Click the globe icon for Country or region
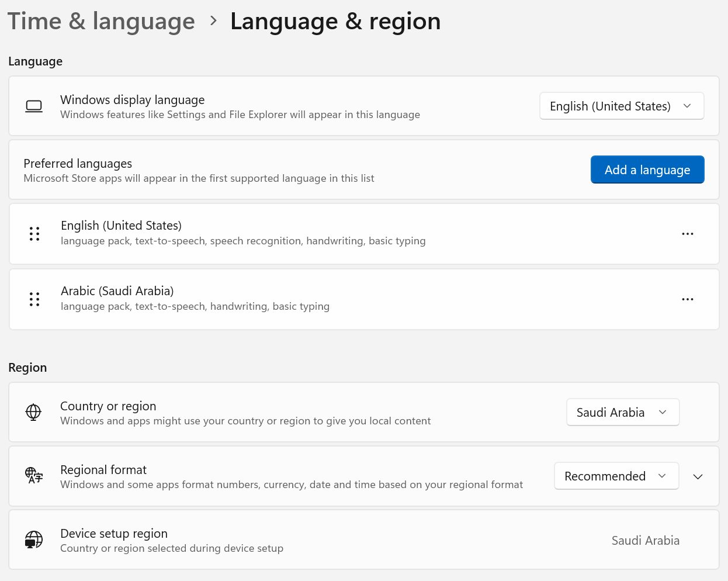The image size is (728, 581). tap(34, 413)
